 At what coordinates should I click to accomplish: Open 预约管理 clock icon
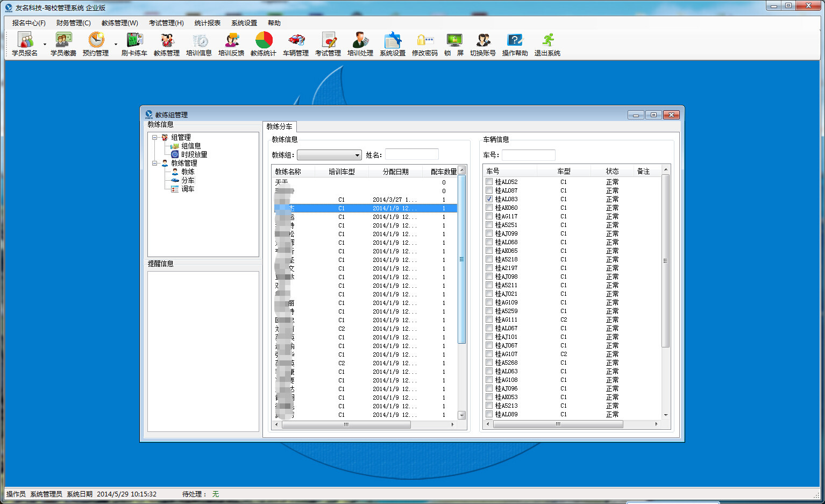(x=96, y=44)
